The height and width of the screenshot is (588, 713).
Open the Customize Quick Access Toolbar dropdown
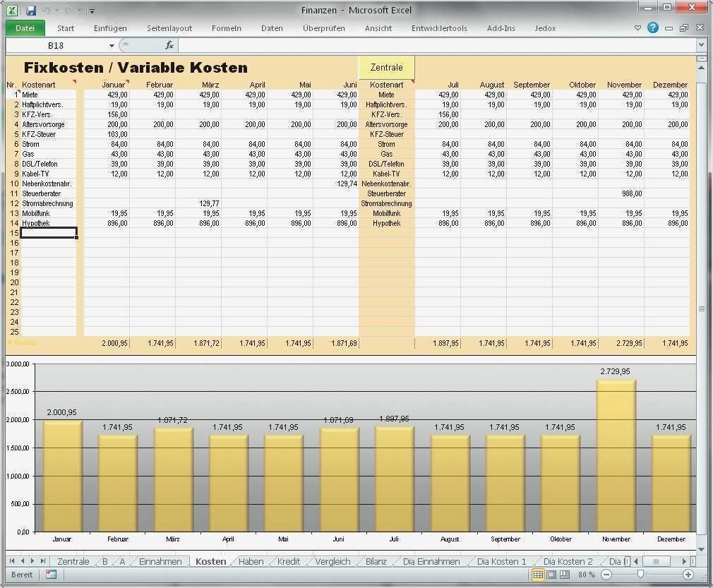click(91, 10)
